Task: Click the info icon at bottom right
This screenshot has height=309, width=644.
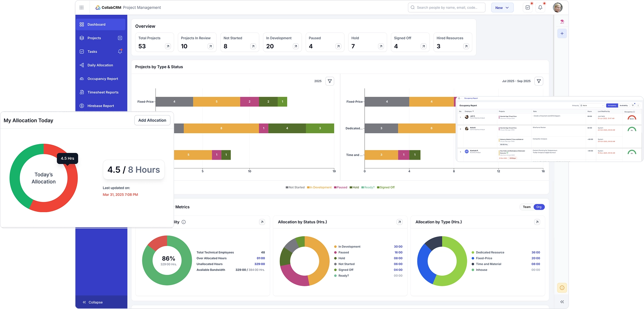Action: (562, 288)
